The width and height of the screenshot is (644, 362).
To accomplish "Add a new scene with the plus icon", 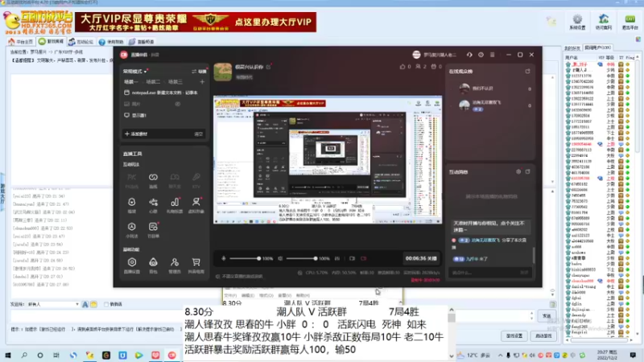I will [202, 82].
